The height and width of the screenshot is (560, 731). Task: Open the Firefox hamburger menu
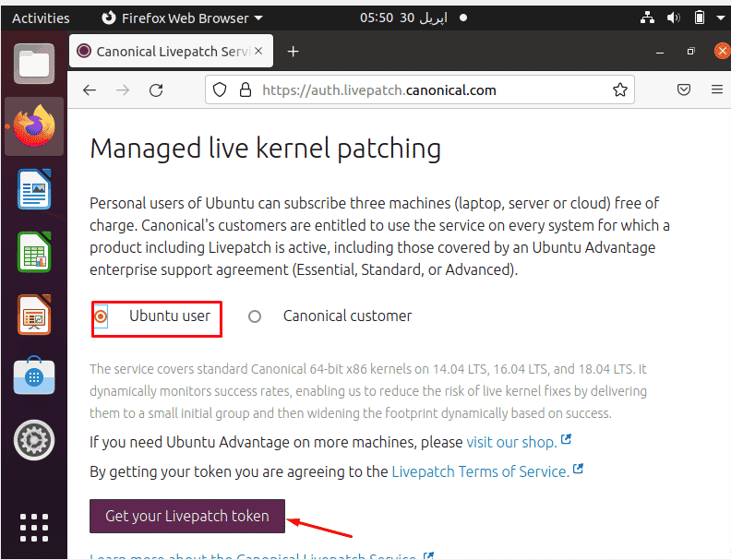point(717,89)
